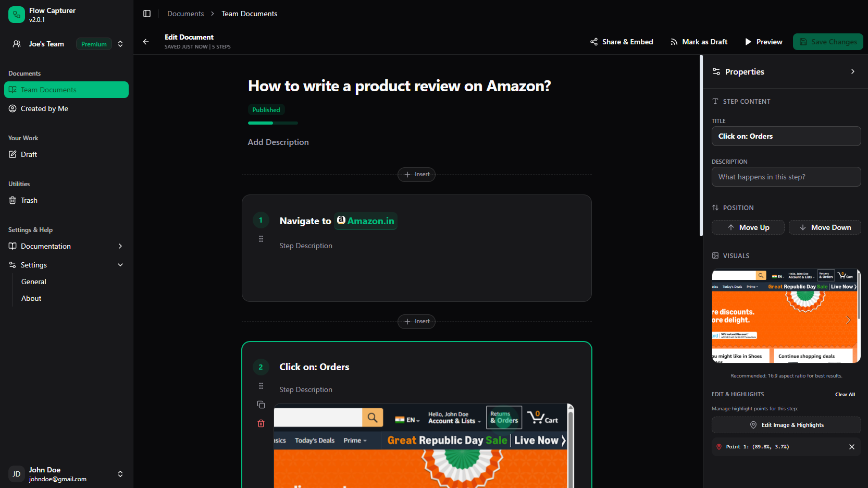Click the Published status badge
The width and height of the screenshot is (868, 488).
(266, 110)
